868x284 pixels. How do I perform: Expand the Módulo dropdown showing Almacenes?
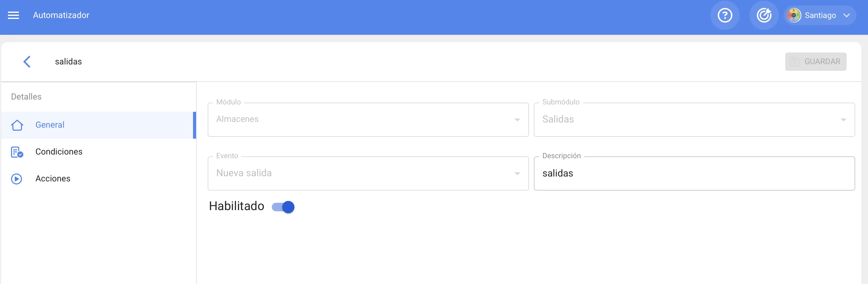tap(368, 120)
